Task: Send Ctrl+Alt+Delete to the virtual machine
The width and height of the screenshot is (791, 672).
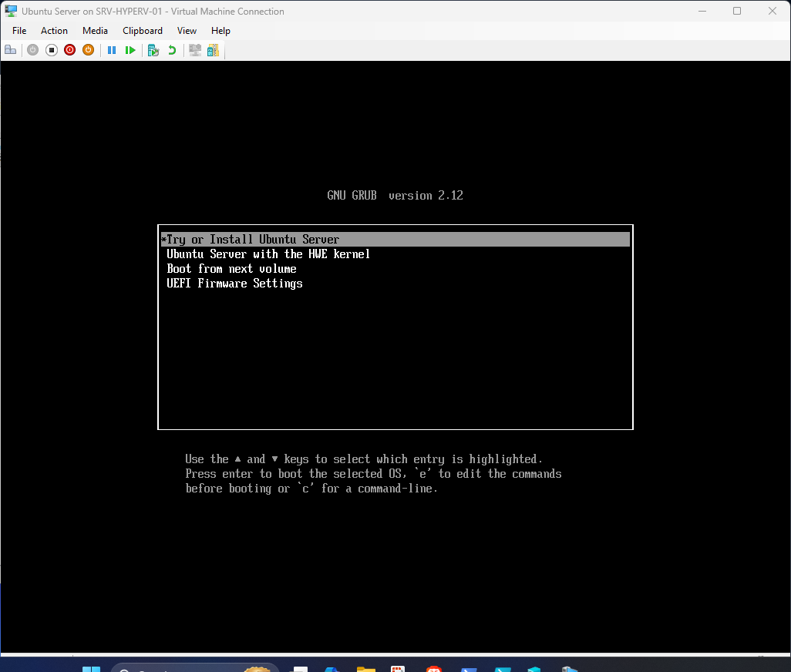Action: coord(10,49)
